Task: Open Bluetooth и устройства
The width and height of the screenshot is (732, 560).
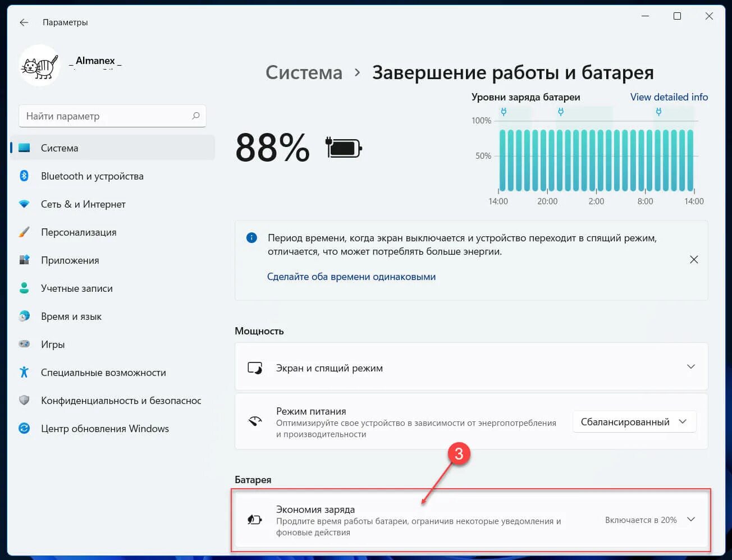Action: coord(112,176)
